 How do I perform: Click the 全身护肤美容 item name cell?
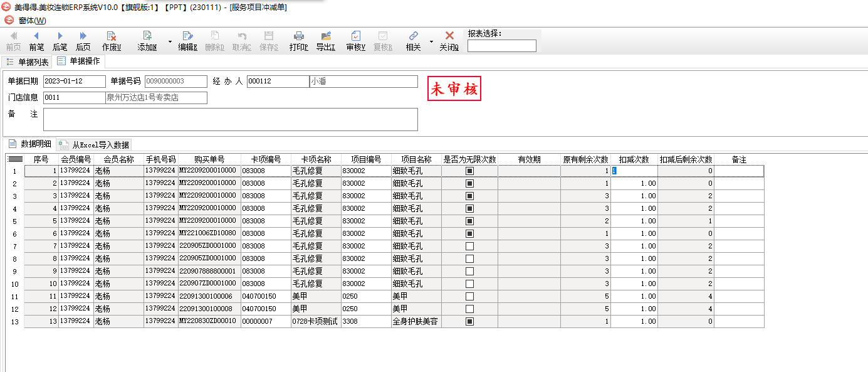click(x=416, y=321)
